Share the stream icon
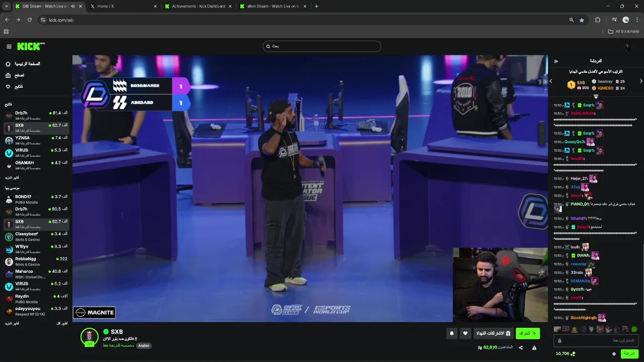 coord(521,347)
